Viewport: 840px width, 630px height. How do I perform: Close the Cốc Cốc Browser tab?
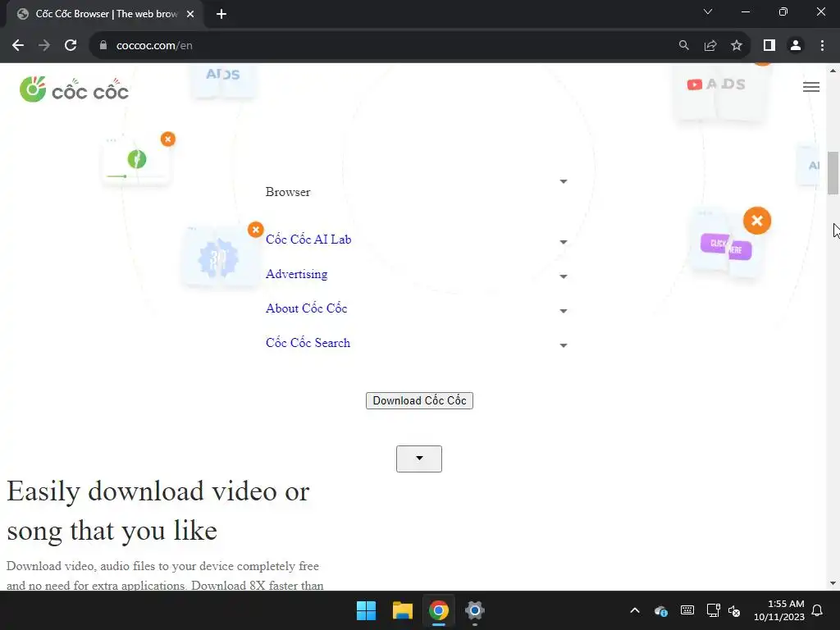[x=190, y=14]
